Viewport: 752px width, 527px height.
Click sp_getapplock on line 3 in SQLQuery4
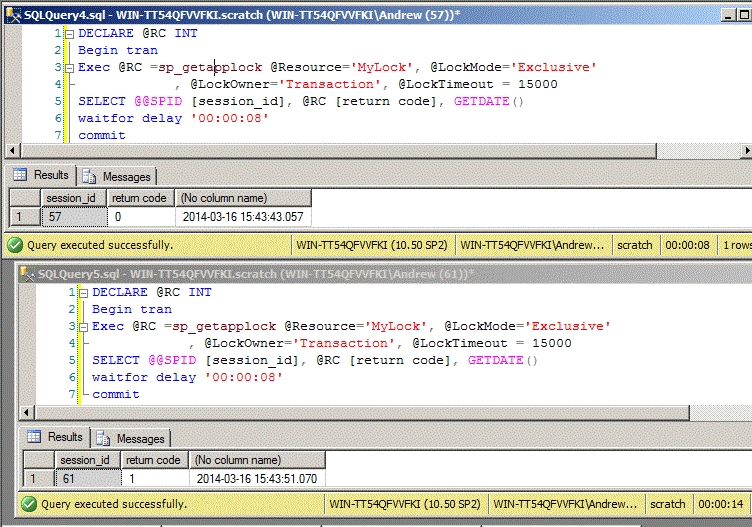[210, 68]
